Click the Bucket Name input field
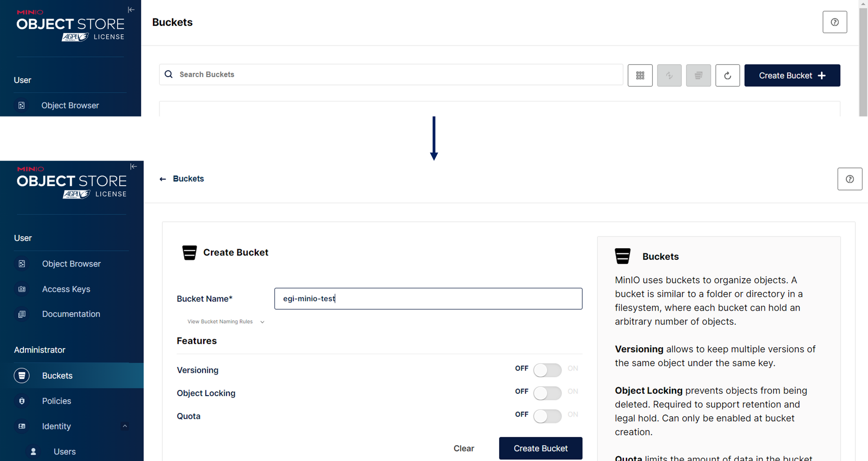The image size is (868, 461). pos(428,298)
